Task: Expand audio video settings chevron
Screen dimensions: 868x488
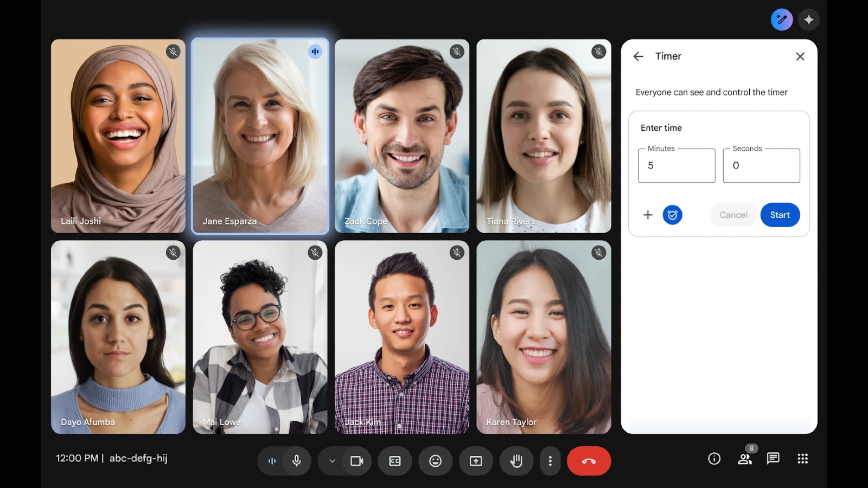Action: pos(332,461)
